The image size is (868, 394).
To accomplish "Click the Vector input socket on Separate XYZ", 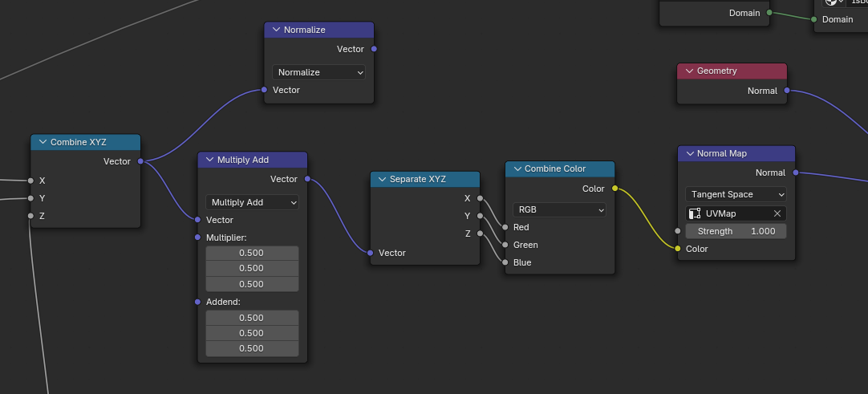I will click(371, 253).
